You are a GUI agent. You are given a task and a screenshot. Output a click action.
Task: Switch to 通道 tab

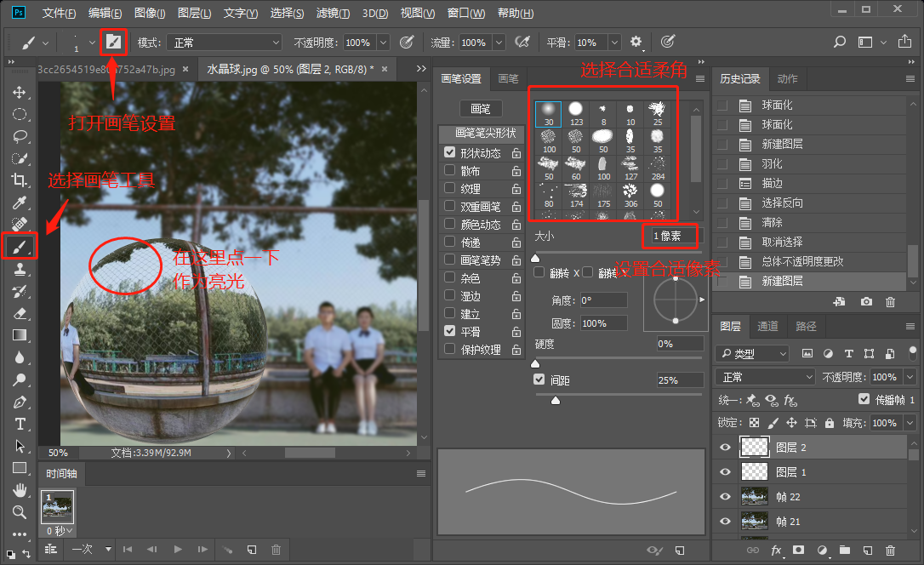(767, 326)
